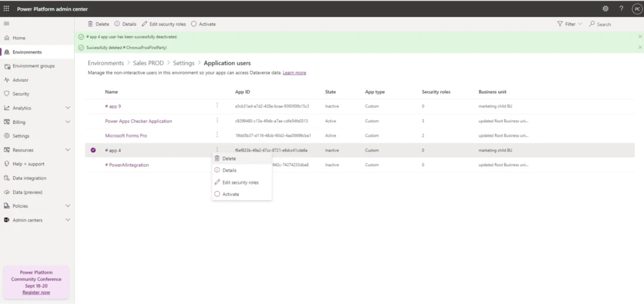Select Details in the context menu
Screen dimensions: 644x304
tap(229, 171)
